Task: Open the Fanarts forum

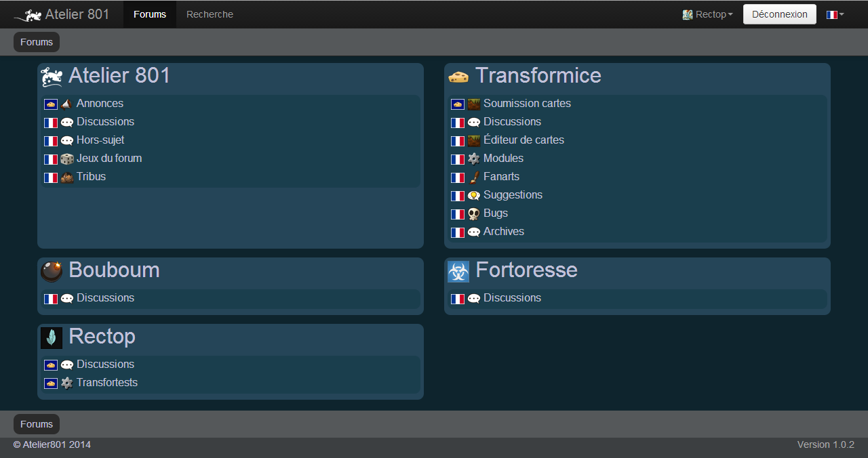Action: coord(501,177)
